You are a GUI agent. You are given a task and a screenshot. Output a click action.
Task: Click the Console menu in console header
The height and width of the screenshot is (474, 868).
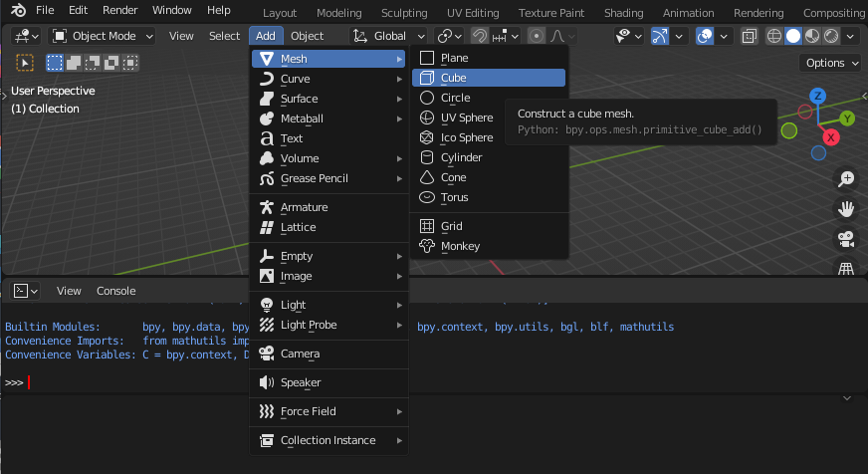[114, 291]
